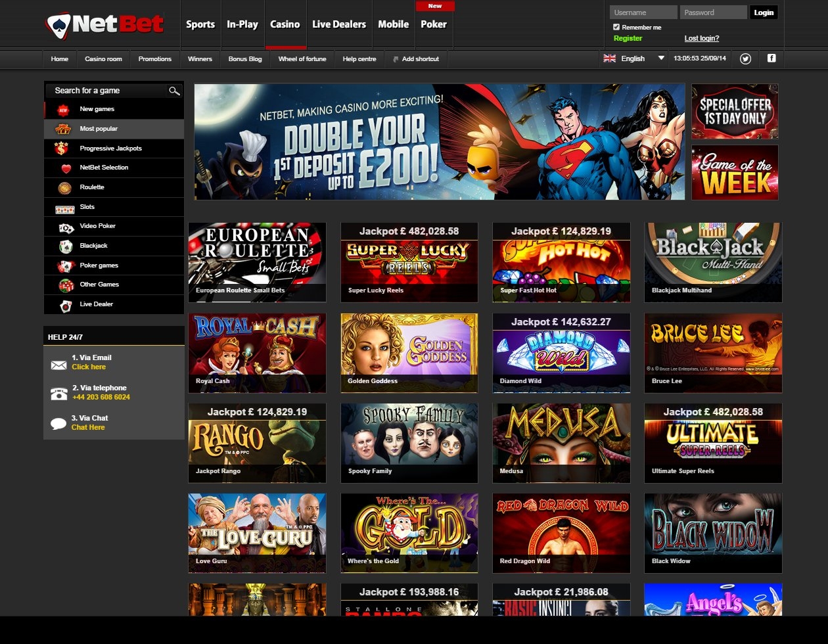This screenshot has width=828, height=644.
Task: Click the email envelope help icon
Action: click(x=58, y=363)
